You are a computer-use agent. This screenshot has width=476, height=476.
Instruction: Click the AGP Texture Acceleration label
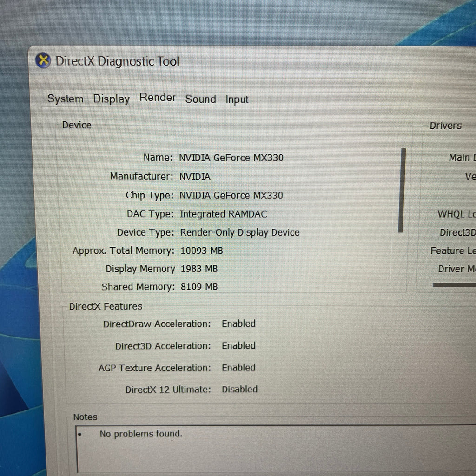[154, 368]
